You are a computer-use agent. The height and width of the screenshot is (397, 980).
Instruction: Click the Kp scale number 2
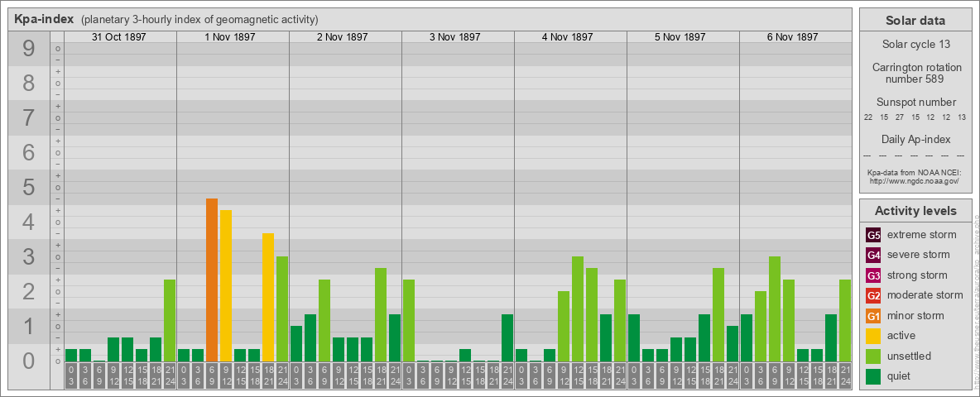click(28, 291)
